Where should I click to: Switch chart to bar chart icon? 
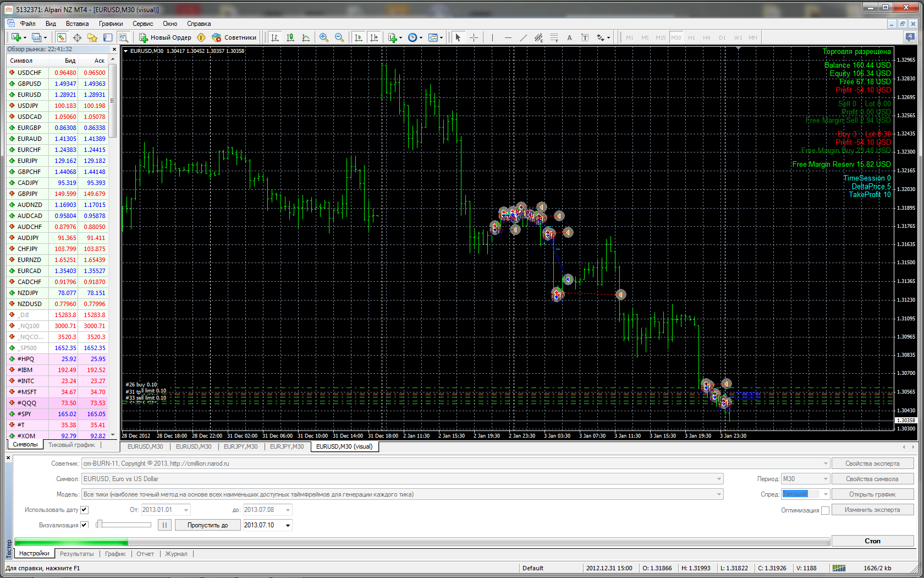pyautogui.click(x=275, y=37)
